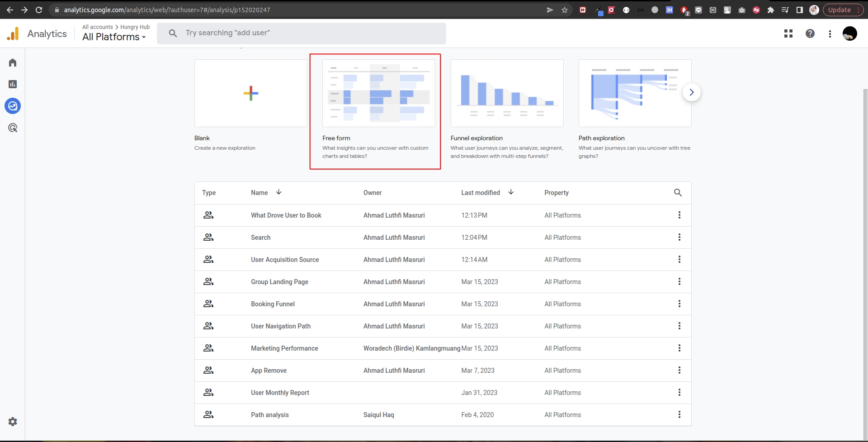
Task: Bookmark this page with the star icon
Action: [565, 10]
